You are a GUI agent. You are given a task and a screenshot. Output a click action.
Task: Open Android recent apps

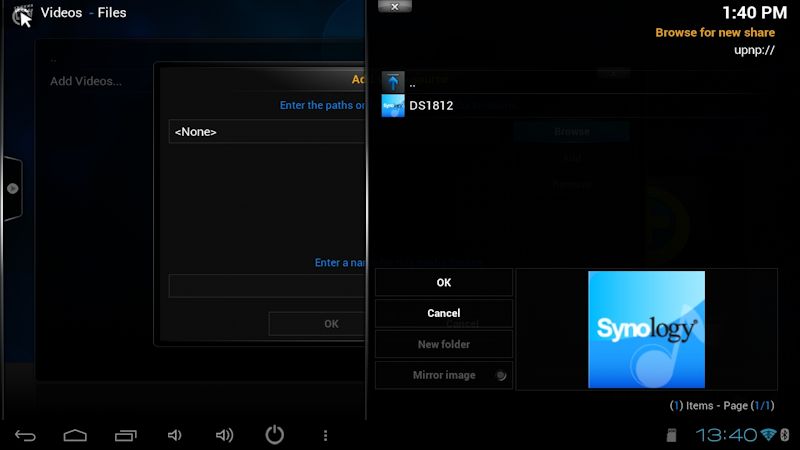(x=126, y=435)
